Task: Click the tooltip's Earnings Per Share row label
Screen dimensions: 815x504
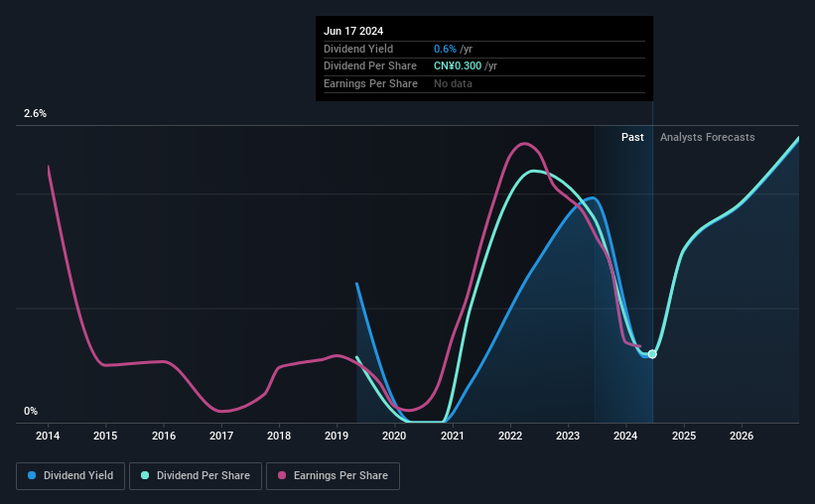Action: tap(370, 83)
